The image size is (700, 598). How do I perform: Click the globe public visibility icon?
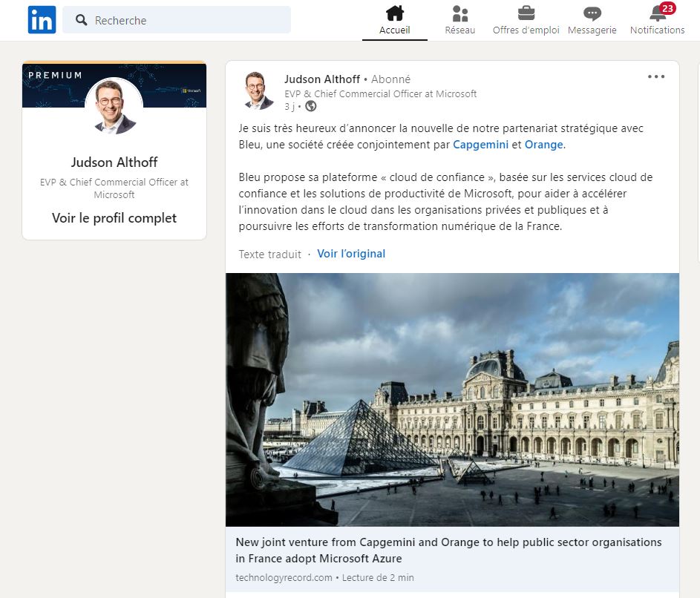click(x=311, y=106)
